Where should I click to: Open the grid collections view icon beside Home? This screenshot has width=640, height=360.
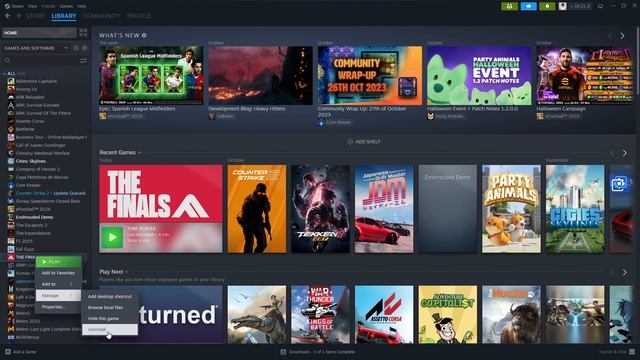tap(83, 33)
